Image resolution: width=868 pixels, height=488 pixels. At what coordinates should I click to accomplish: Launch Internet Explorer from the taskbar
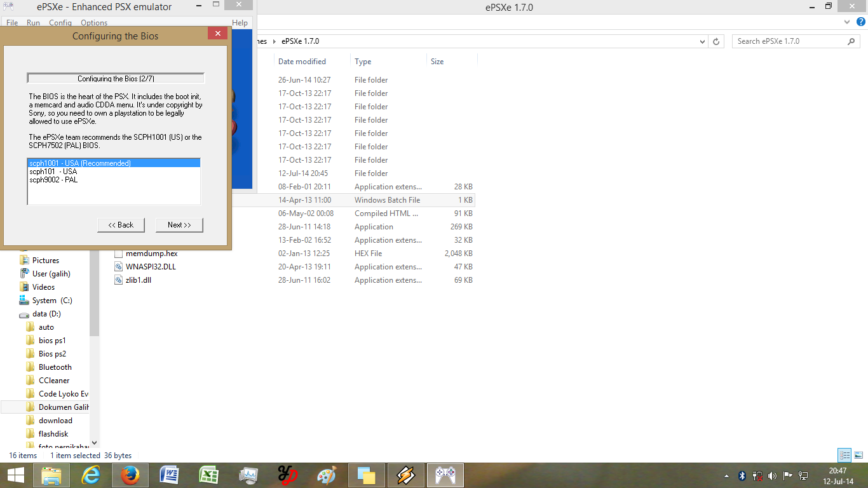point(92,475)
